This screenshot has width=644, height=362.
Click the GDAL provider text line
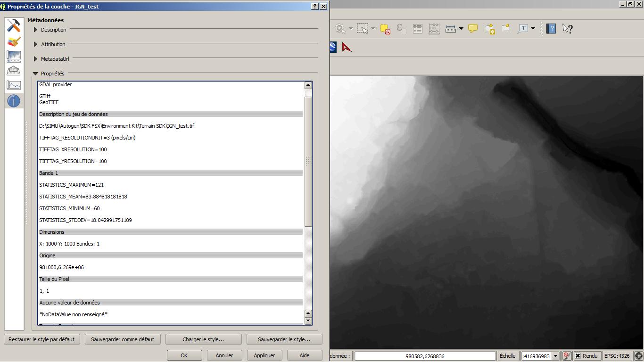coord(56,84)
